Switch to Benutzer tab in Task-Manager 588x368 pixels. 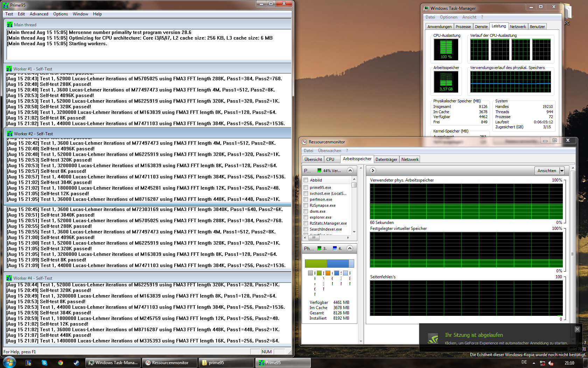pos(537,27)
